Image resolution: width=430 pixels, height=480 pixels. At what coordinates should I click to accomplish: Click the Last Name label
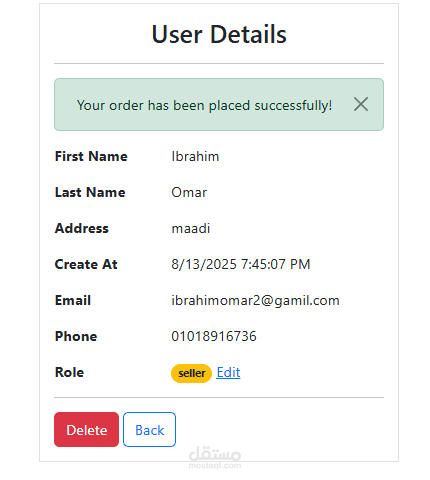[x=90, y=192]
